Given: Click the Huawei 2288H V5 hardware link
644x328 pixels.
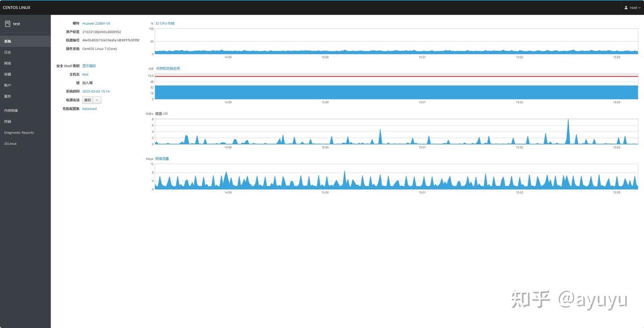Looking at the screenshot, I should [96, 23].
